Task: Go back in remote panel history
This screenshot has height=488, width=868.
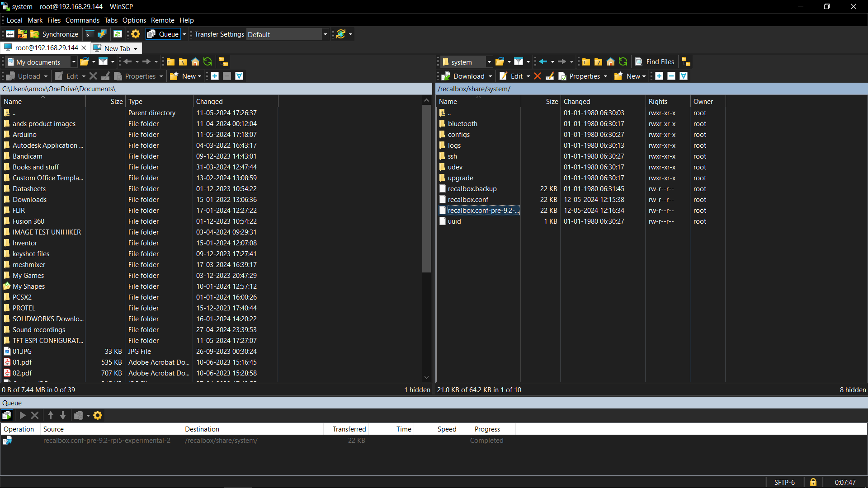Action: (x=543, y=62)
